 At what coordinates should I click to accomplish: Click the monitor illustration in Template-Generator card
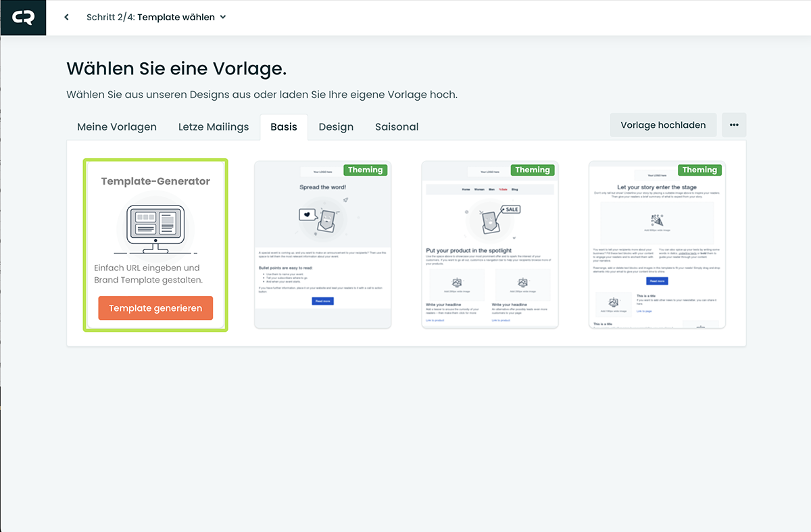(x=155, y=226)
